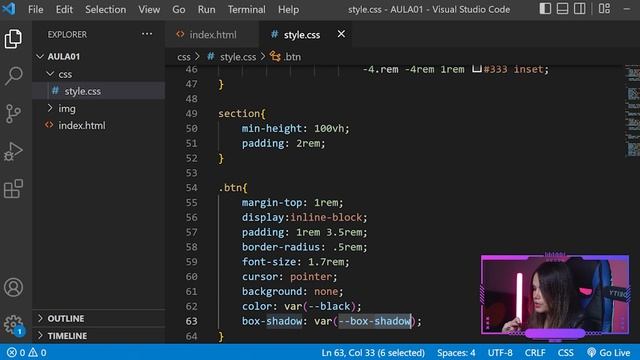The image size is (640, 360).
Task: Click the inline-block value on line 56
Action: 326,217
